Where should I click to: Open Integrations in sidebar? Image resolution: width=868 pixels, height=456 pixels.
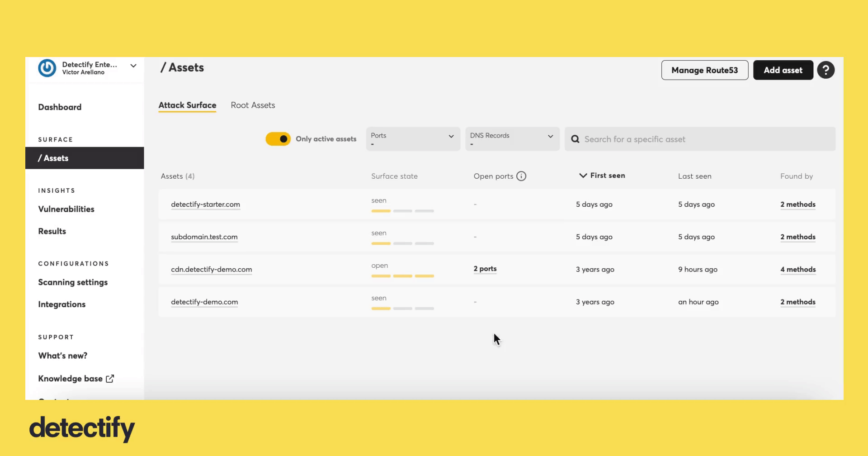tap(61, 304)
